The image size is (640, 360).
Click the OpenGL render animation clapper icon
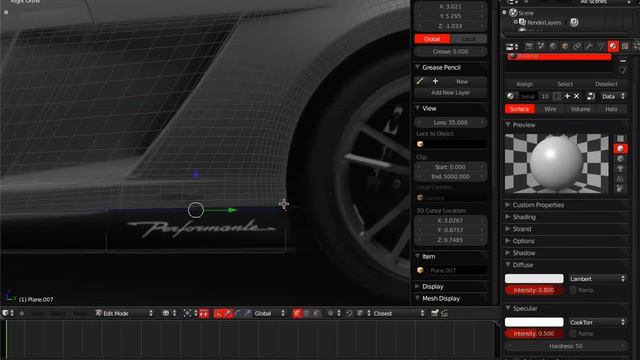tap(444, 313)
